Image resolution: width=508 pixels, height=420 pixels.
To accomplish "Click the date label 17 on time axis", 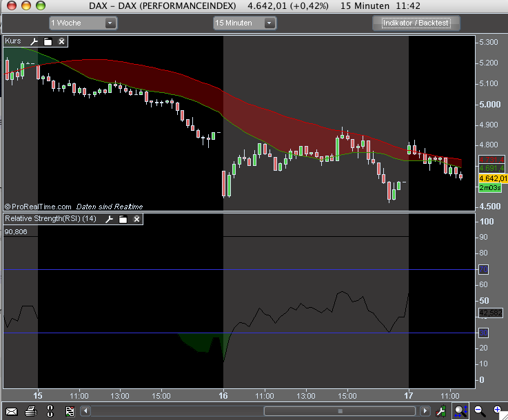I will pos(409,395).
